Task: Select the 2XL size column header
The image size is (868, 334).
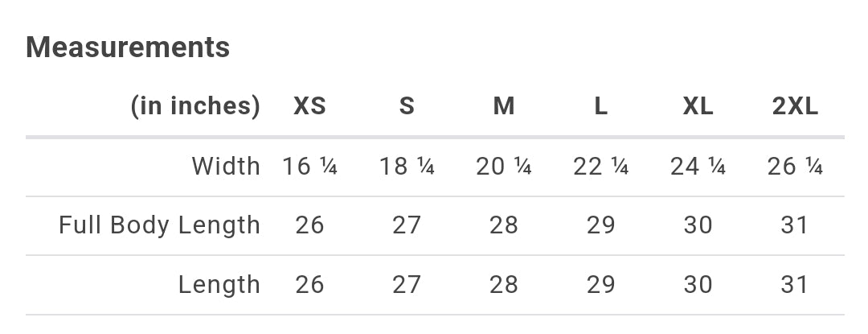Action: click(795, 106)
